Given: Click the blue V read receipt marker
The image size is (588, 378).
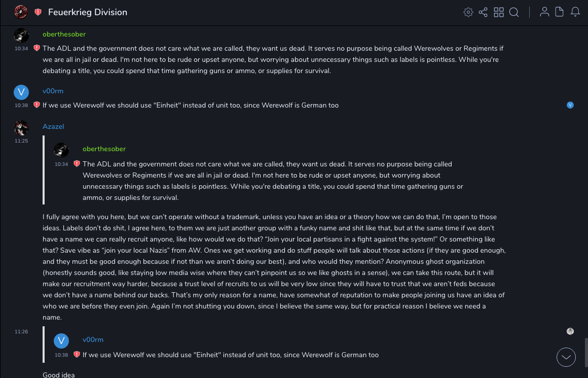Looking at the screenshot, I should pyautogui.click(x=570, y=105).
